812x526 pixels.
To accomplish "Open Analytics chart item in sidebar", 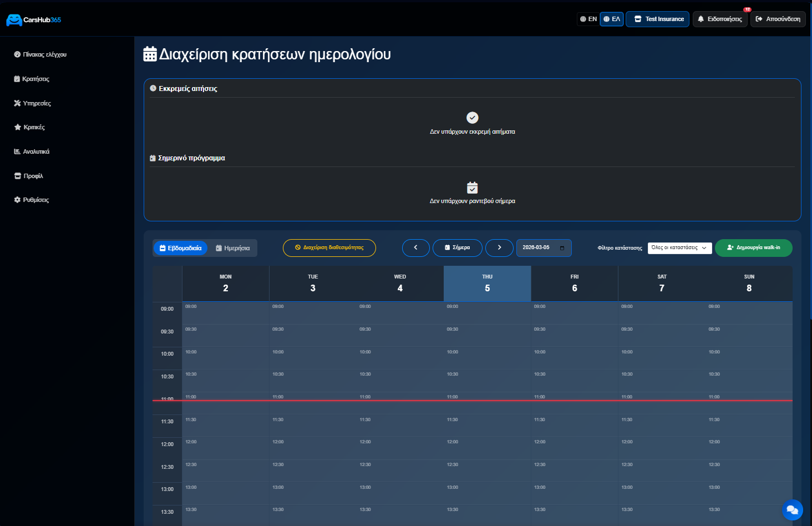I will pyautogui.click(x=32, y=151).
